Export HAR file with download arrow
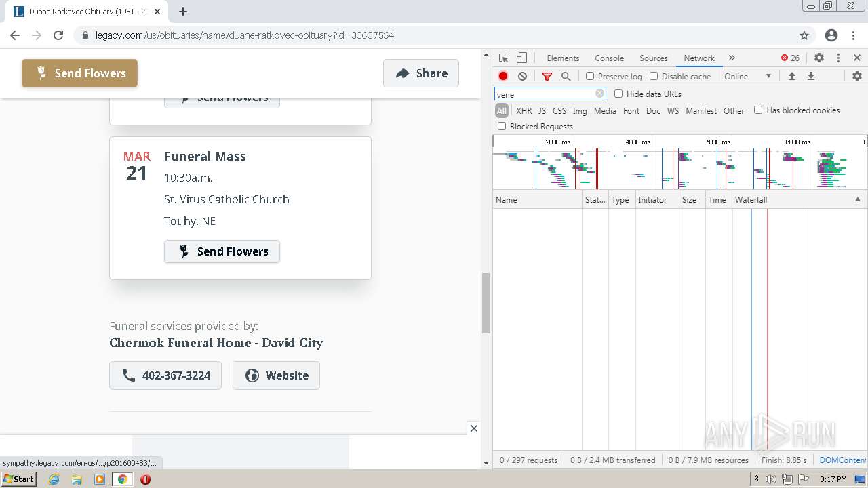This screenshot has width=868, height=488. coord(810,76)
